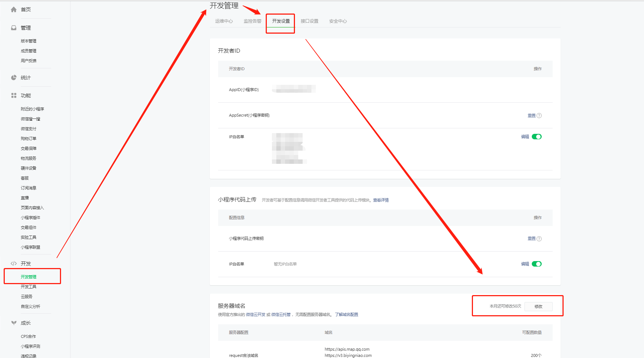Follow the 了解域名配置 link
The height and width of the screenshot is (358, 644).
pos(346,314)
